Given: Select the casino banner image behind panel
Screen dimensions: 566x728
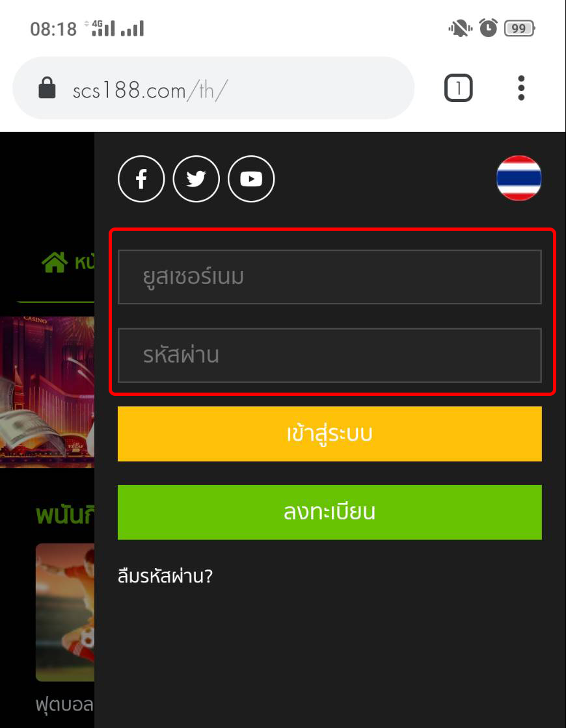Looking at the screenshot, I should click(47, 392).
